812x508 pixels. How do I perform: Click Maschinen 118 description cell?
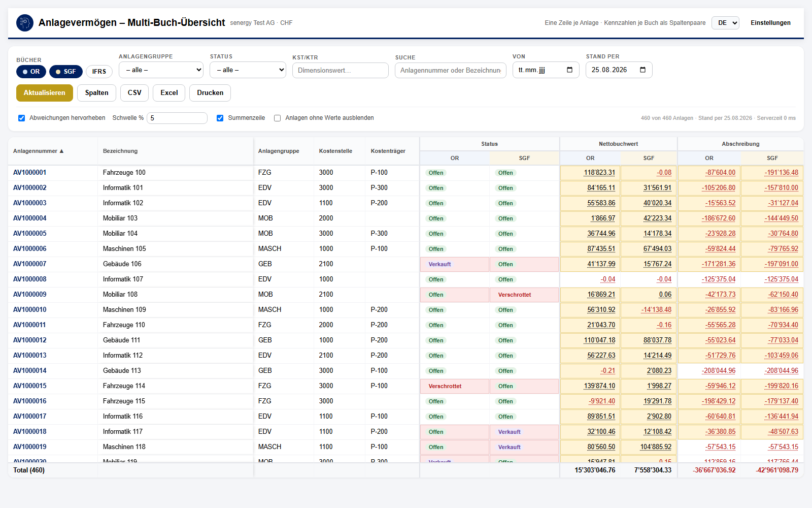[x=176, y=447]
